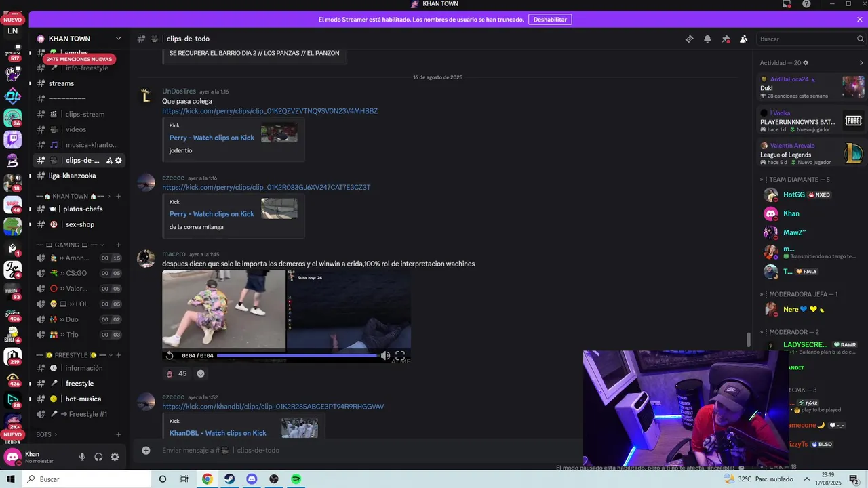Open Chrome from the Windows taskbar
The image size is (868, 488).
208,479
